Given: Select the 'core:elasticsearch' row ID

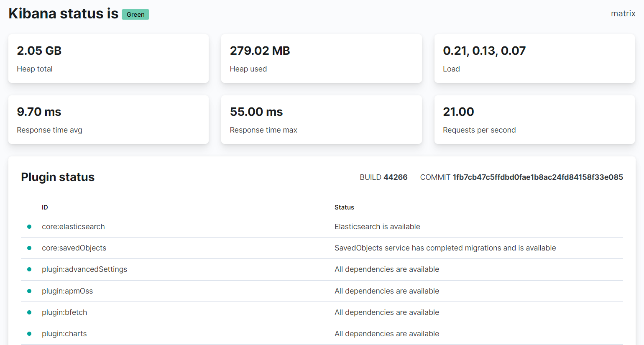Looking at the screenshot, I should click(73, 227).
